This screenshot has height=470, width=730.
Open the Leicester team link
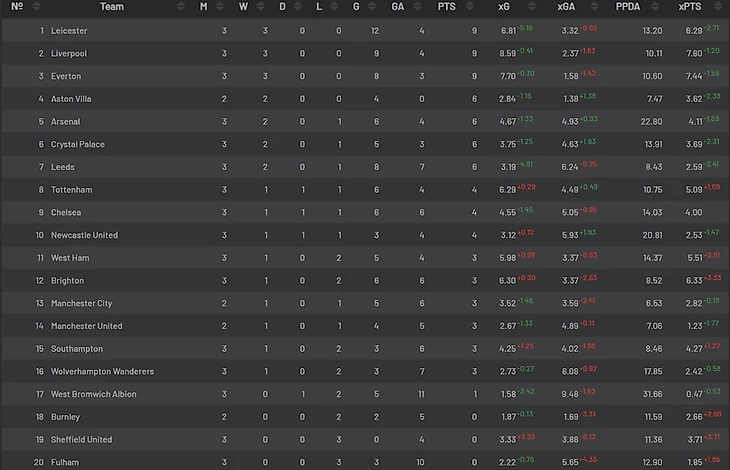tap(69, 31)
